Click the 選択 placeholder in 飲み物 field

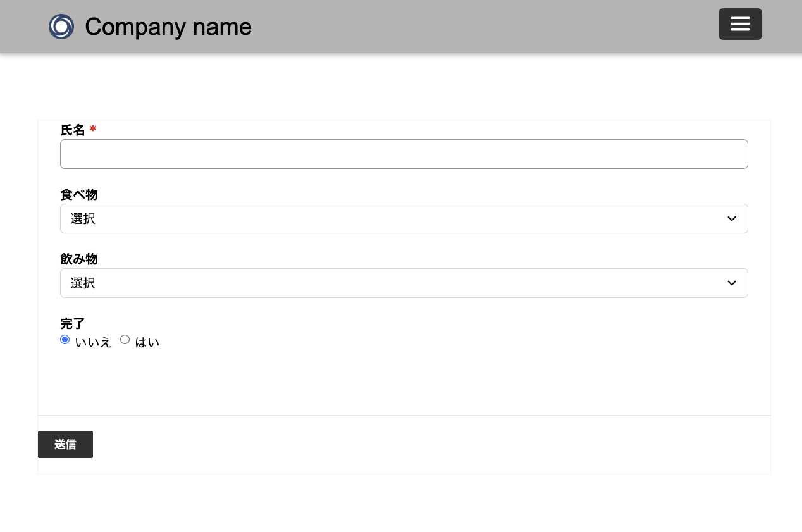83,283
